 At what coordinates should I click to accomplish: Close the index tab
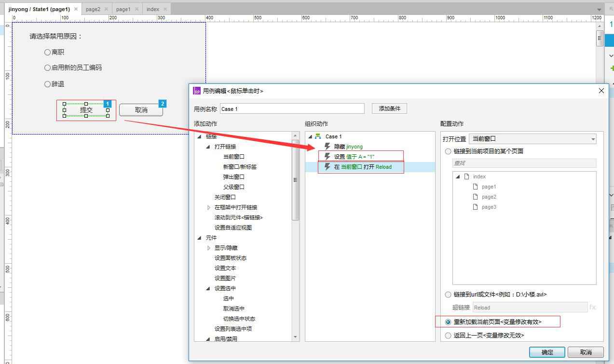pyautogui.click(x=165, y=9)
